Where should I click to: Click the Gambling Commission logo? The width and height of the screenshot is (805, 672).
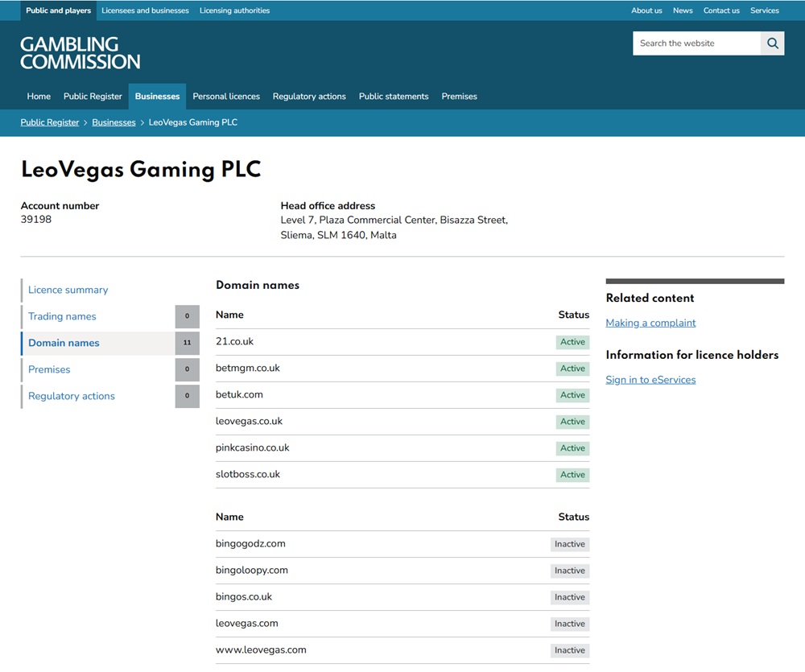[x=80, y=53]
